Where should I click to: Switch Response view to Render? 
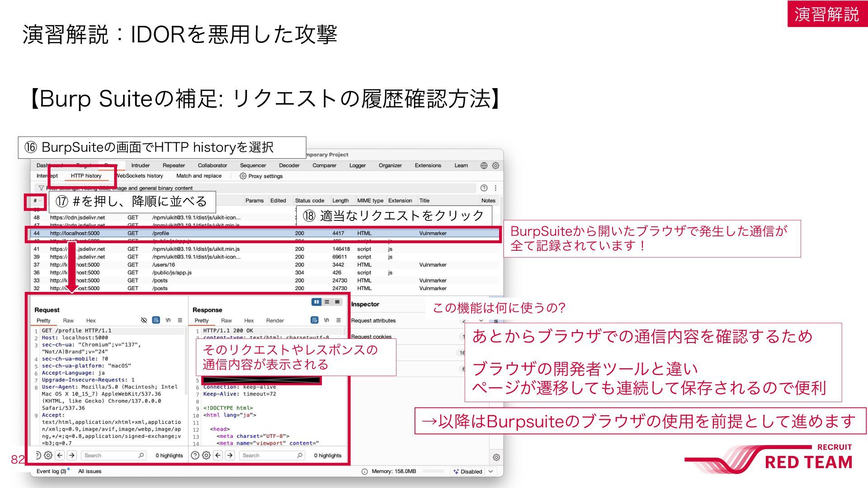pyautogui.click(x=275, y=321)
